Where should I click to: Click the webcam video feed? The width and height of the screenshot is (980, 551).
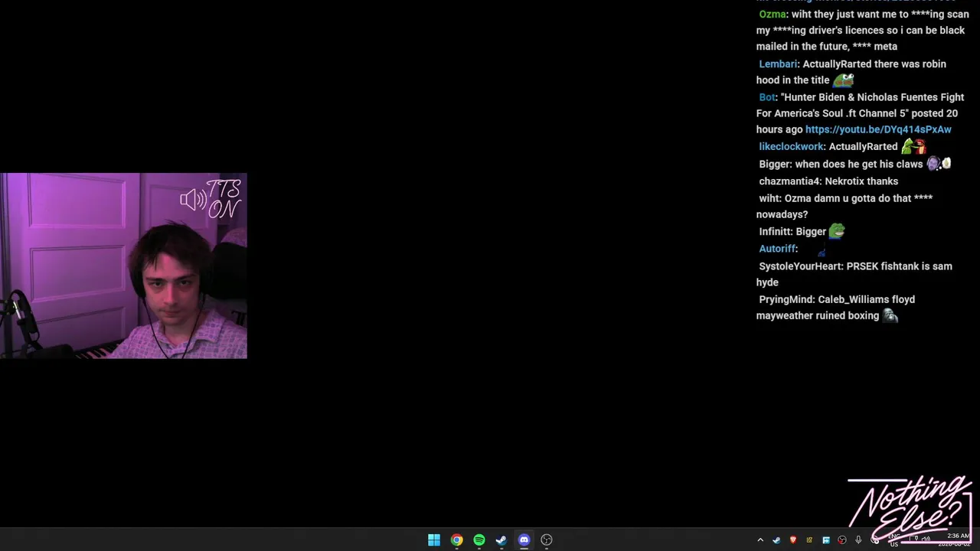[123, 266]
